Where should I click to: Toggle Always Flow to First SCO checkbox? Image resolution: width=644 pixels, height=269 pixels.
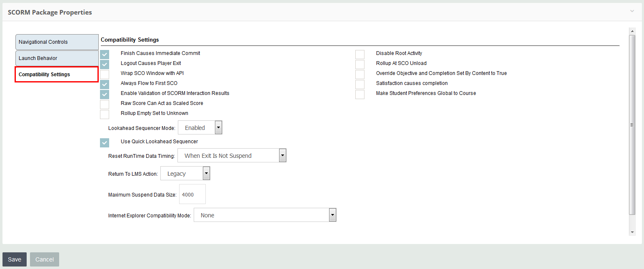[x=105, y=84]
